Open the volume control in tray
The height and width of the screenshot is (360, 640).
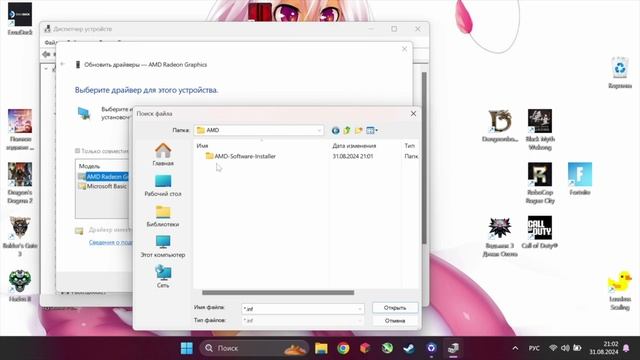pos(565,348)
